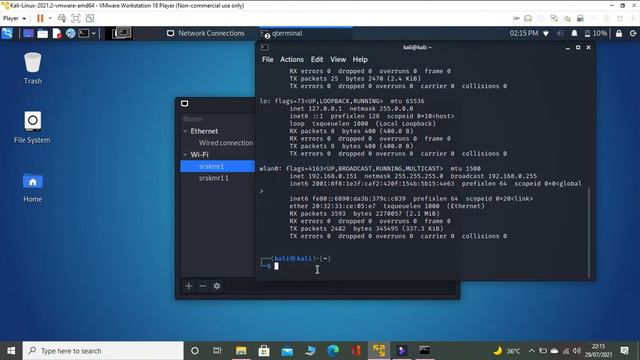Send Ctrl+Alt+Del to the virtual machine
Viewport: 640px width, 360px height.
click(62, 18)
